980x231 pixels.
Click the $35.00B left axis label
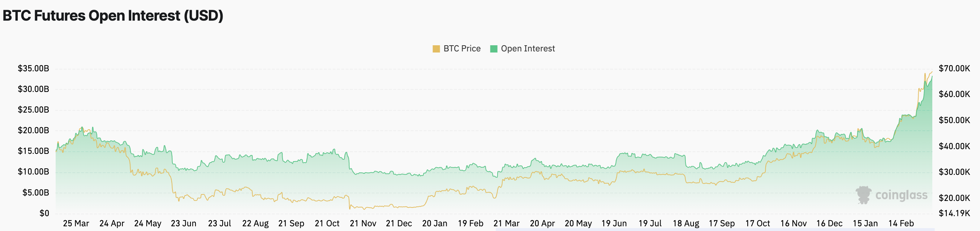tap(34, 69)
